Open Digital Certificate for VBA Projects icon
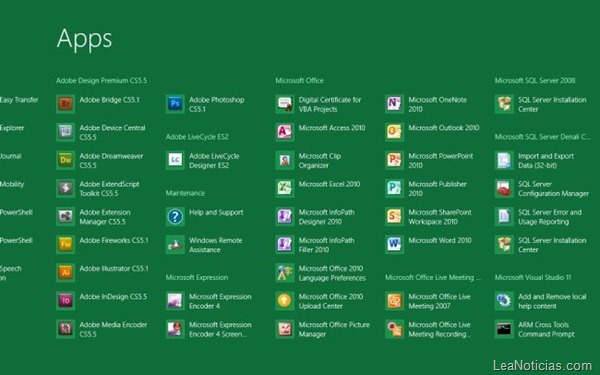 tap(285, 104)
